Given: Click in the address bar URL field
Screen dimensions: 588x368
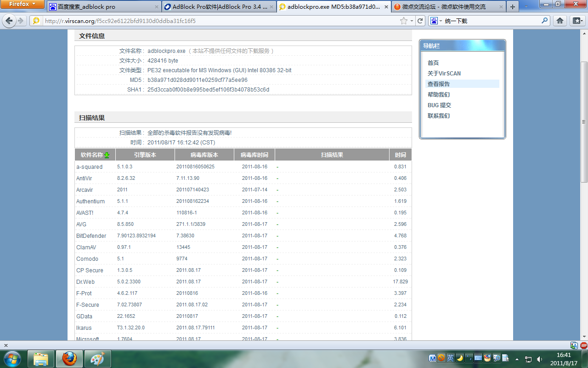Looking at the screenshot, I should tap(220, 21).
